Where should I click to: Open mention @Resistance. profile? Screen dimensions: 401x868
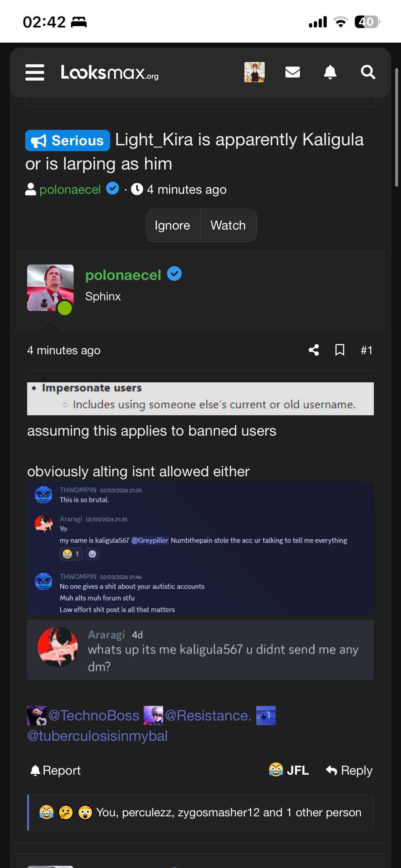point(208,715)
